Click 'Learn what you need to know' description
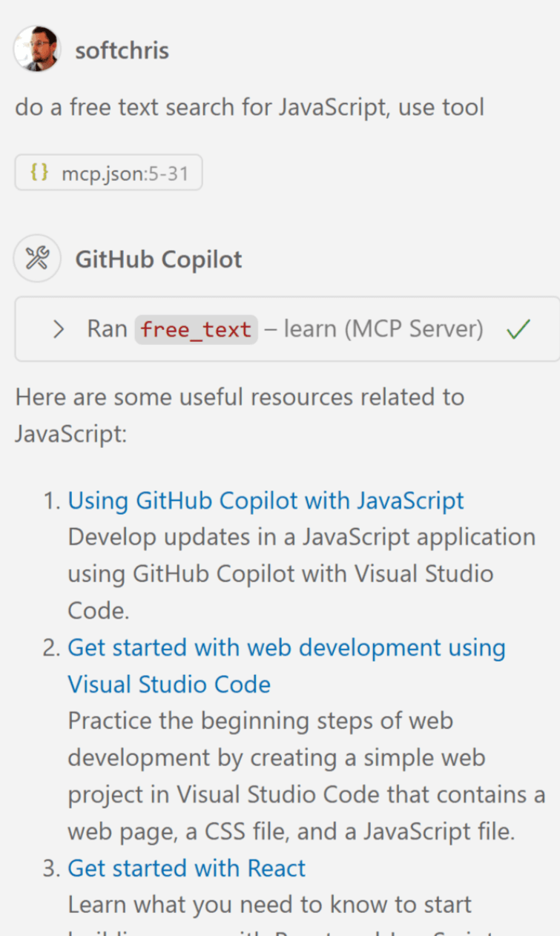Image resolution: width=560 pixels, height=936 pixels. (x=270, y=905)
